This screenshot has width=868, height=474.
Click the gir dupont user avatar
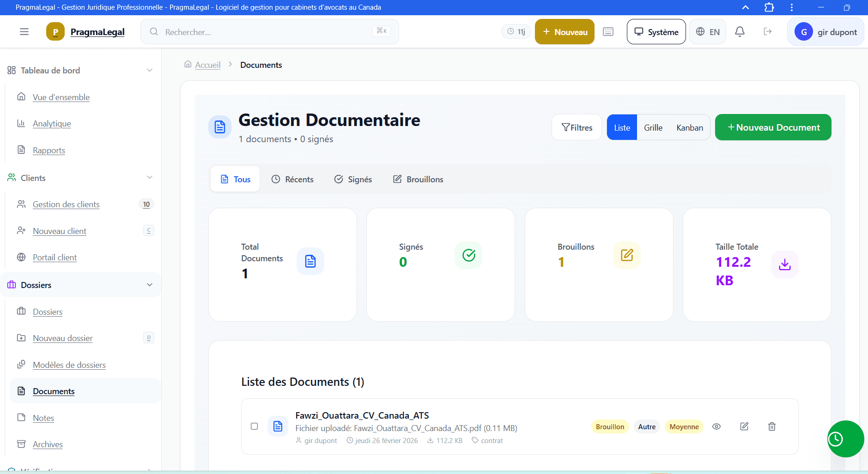pyautogui.click(x=804, y=32)
